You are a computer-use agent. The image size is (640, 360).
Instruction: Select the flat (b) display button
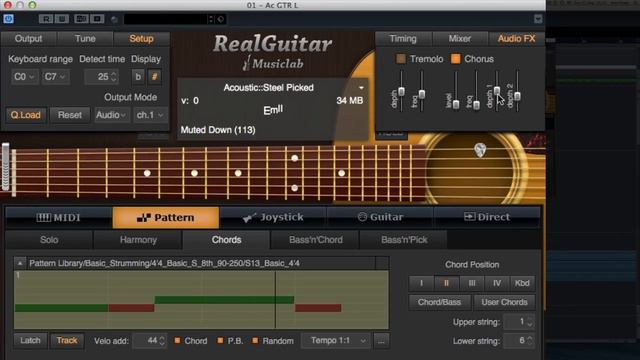pyautogui.click(x=138, y=77)
